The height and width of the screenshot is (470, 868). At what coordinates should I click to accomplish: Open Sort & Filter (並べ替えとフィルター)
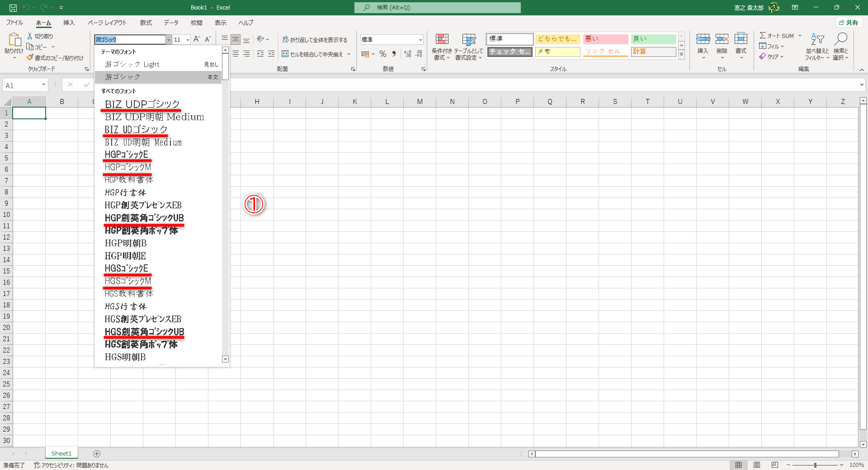pyautogui.click(x=817, y=47)
